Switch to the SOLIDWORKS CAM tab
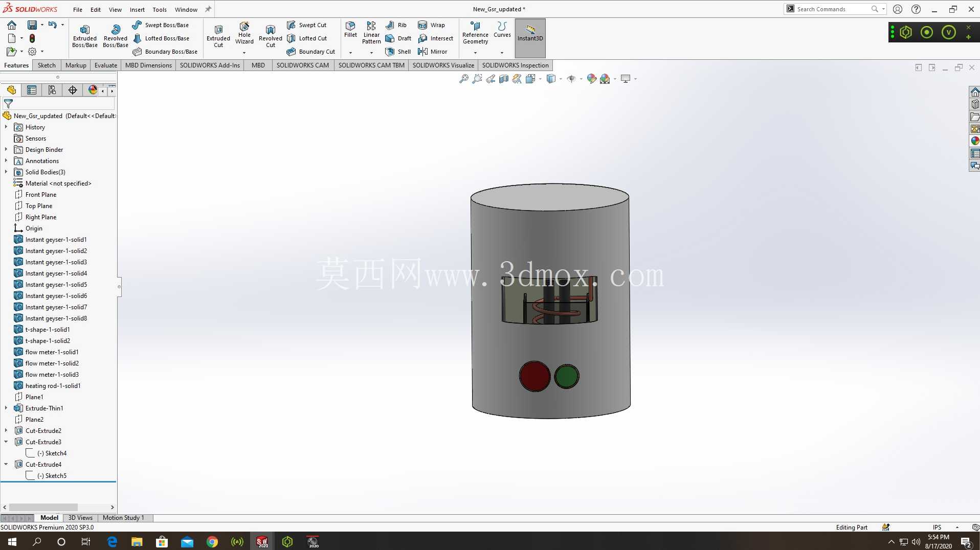 (x=303, y=65)
